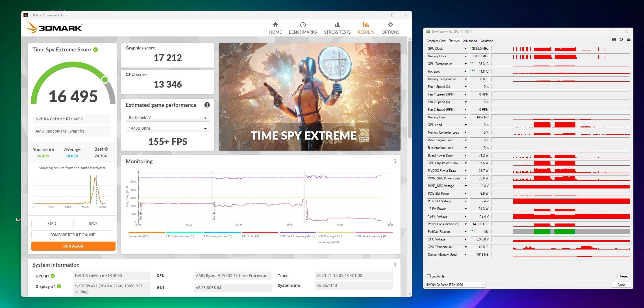Image resolution: width=644 pixels, height=308 pixels.
Task: Click the CPU score value 13 346
Action: click(x=168, y=84)
